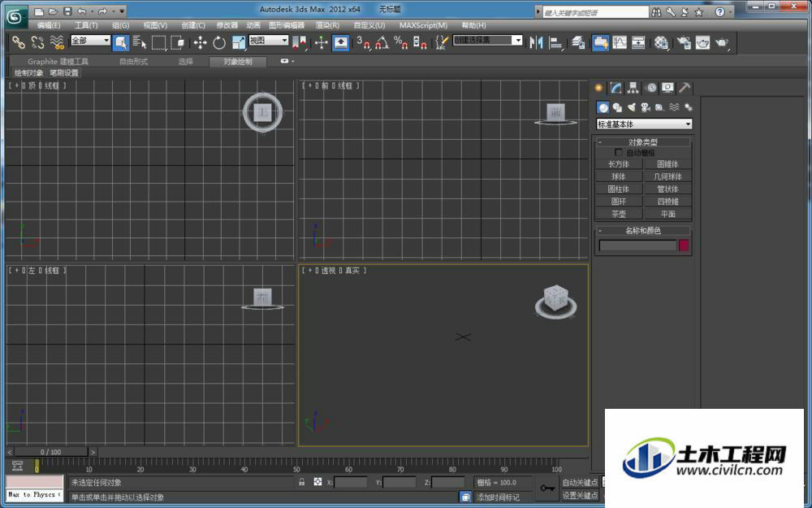The image size is (812, 508).
Task: Switch to the 对象绘制 ribbon tab
Action: pyautogui.click(x=238, y=62)
